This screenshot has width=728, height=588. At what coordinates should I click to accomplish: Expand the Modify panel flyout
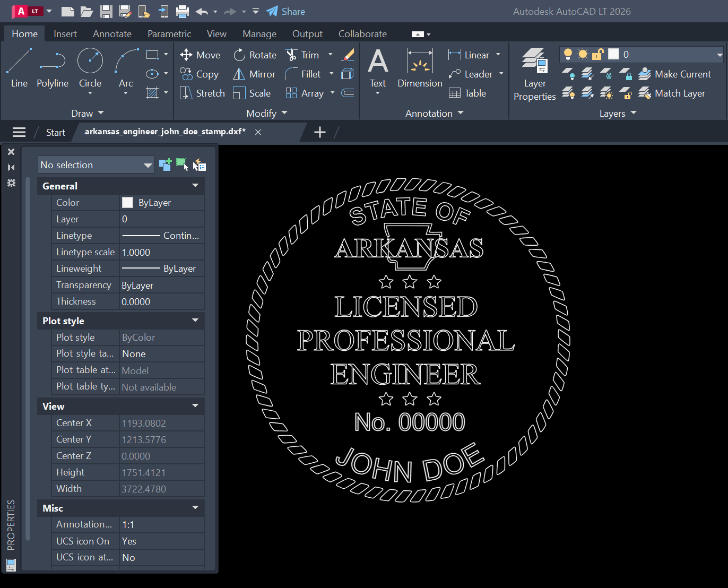(267, 113)
